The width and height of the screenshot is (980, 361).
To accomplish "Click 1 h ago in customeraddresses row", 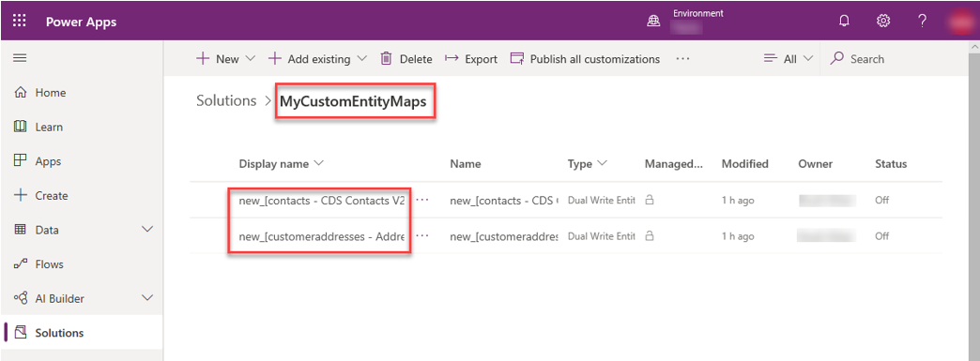I will pos(738,236).
